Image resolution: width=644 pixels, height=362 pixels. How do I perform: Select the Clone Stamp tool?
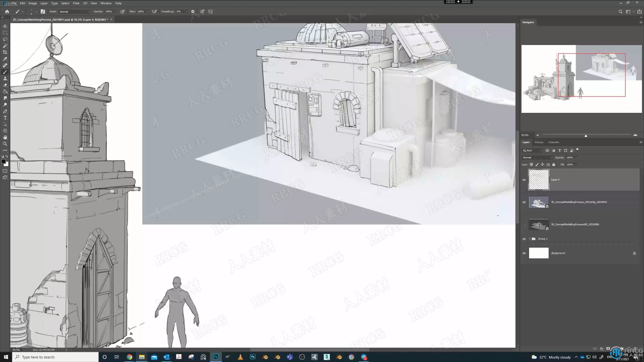click(x=5, y=78)
